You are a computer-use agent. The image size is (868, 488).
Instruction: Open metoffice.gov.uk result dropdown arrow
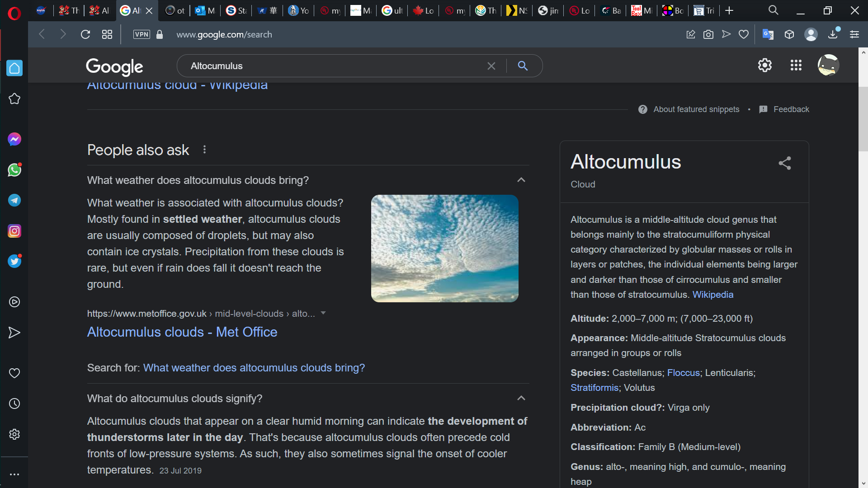tap(323, 313)
